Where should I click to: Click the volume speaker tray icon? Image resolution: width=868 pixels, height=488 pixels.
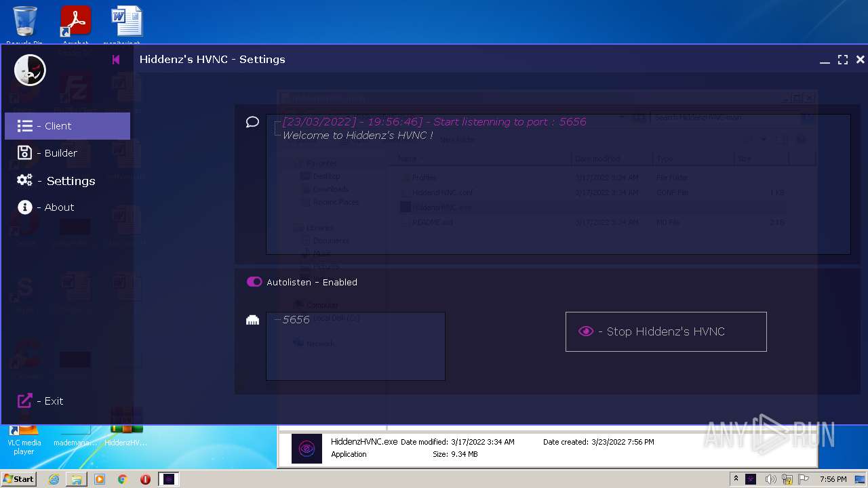770,479
